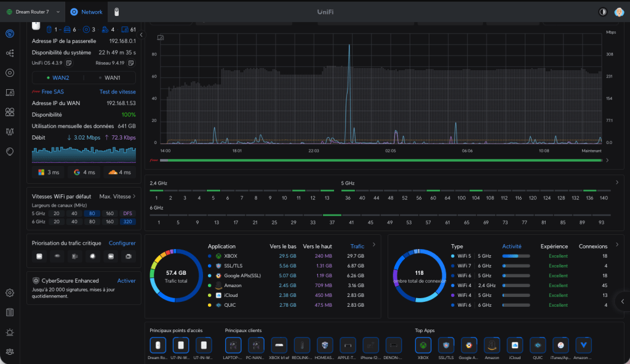Expand Max. Vitesse WiFi speed option
630x364 pixels.
coord(117,196)
